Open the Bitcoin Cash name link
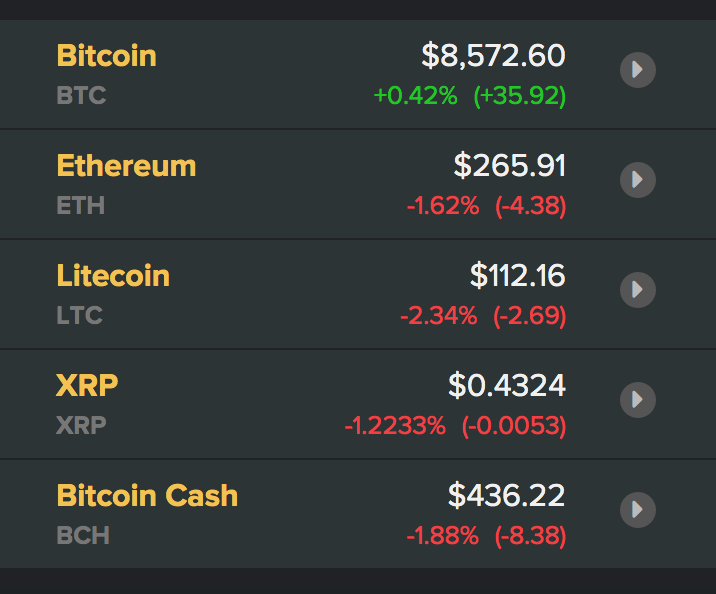The width and height of the screenshot is (716, 594). coord(147,496)
